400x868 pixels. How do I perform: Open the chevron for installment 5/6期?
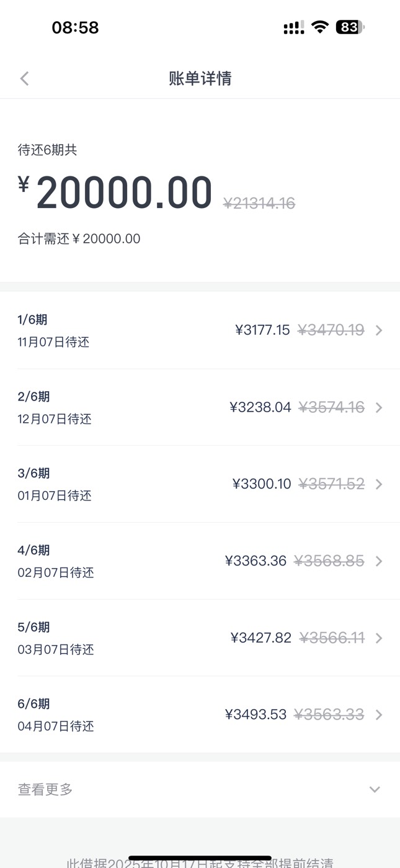point(379,638)
